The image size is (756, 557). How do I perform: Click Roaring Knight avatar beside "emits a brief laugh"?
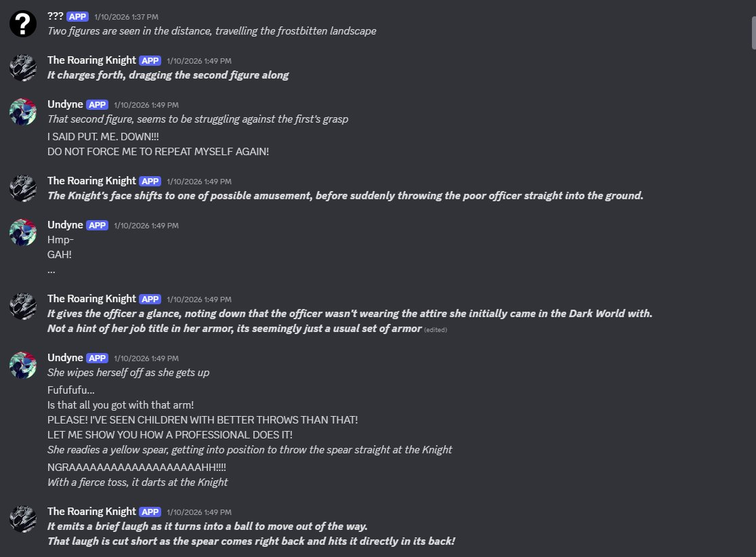23,518
